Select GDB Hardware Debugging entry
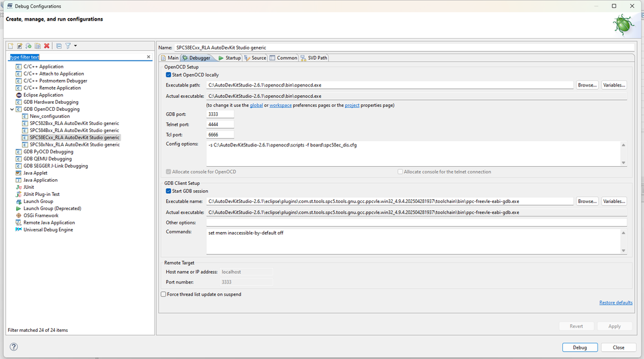 coord(50,102)
